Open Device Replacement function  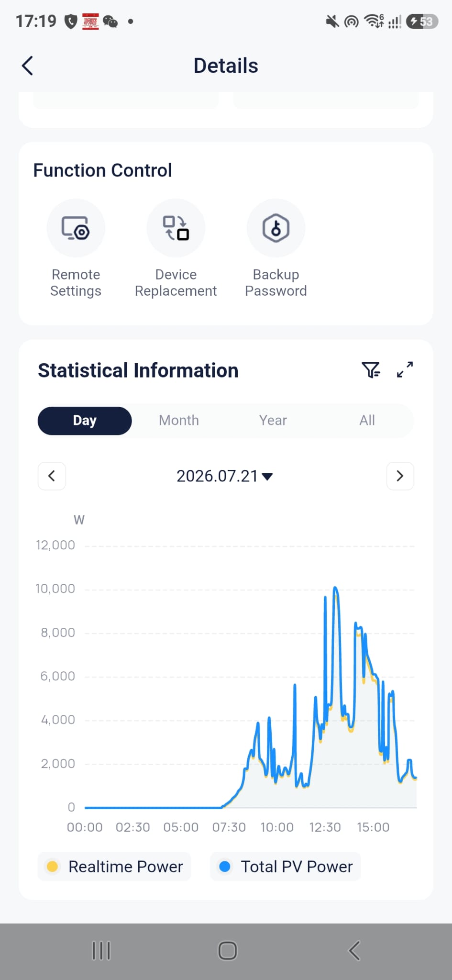click(176, 249)
